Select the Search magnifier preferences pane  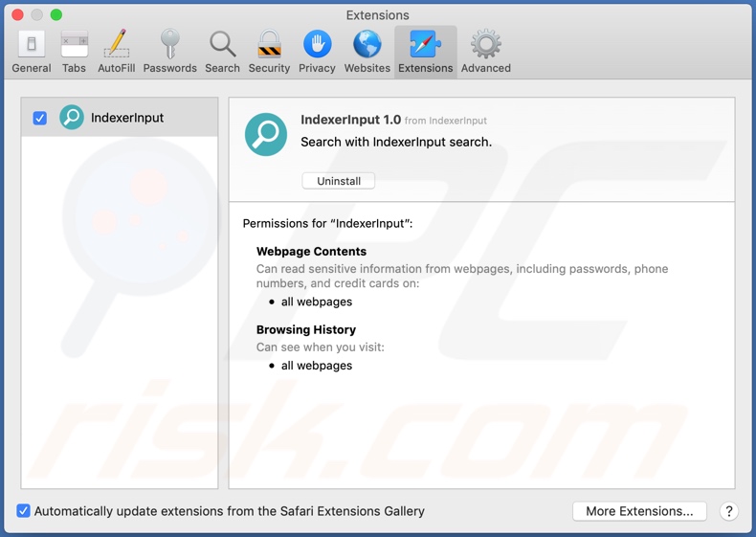tap(222, 52)
